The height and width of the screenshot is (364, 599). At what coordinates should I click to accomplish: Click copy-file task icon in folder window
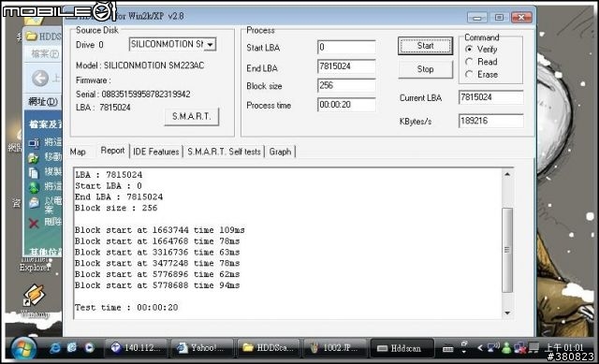pos(34,172)
